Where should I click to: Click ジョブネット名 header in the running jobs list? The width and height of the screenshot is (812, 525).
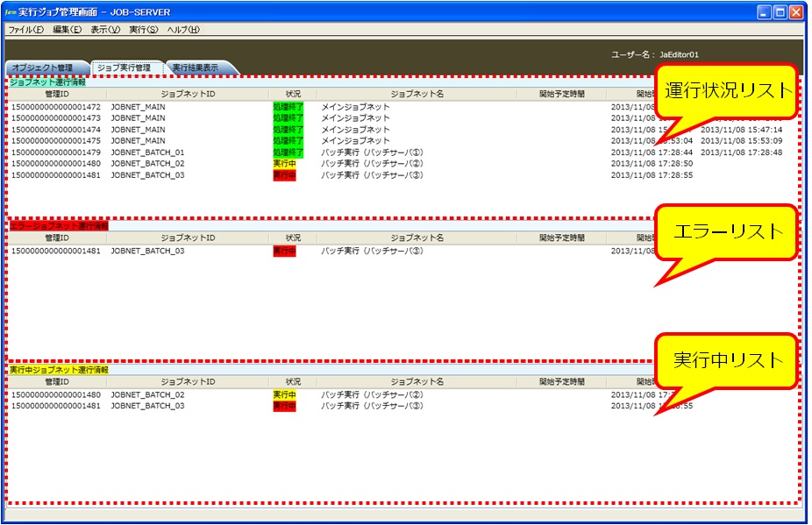[x=417, y=382]
